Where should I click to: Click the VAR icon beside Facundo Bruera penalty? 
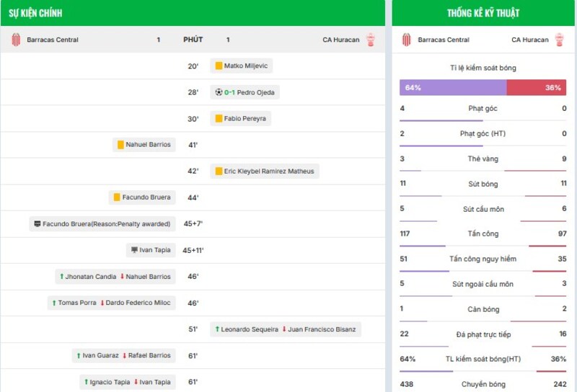[37, 224]
